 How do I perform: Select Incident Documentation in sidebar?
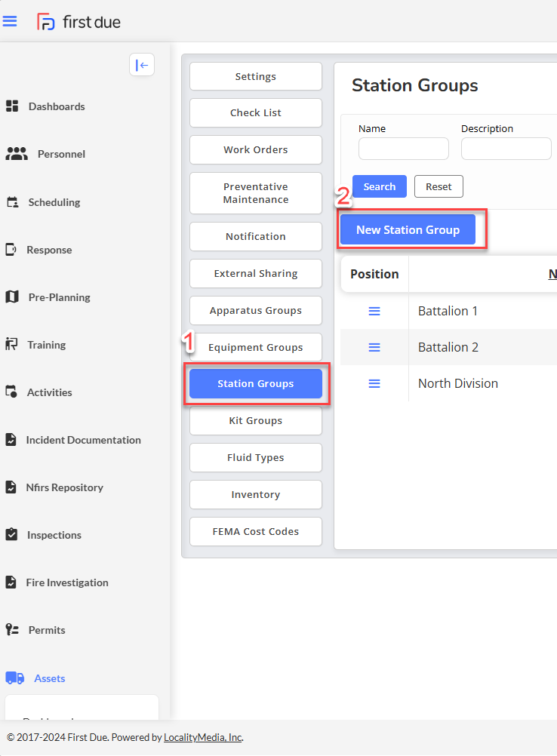[x=83, y=440]
